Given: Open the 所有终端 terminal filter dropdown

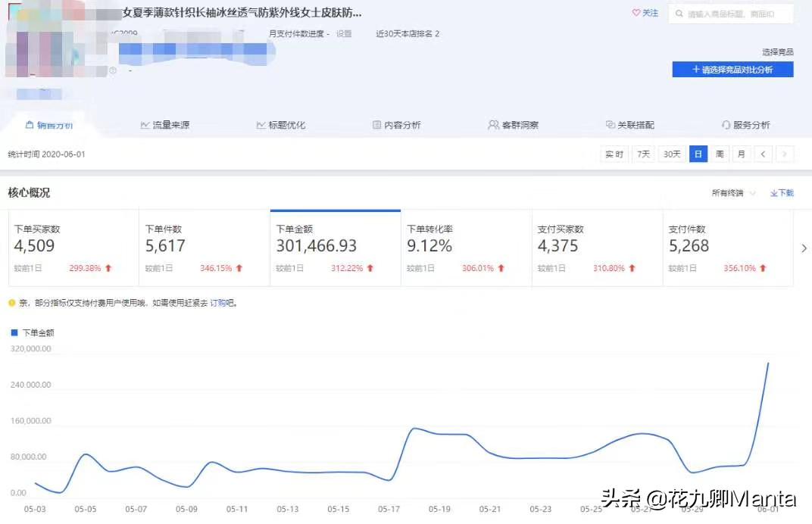Looking at the screenshot, I should click(729, 192).
